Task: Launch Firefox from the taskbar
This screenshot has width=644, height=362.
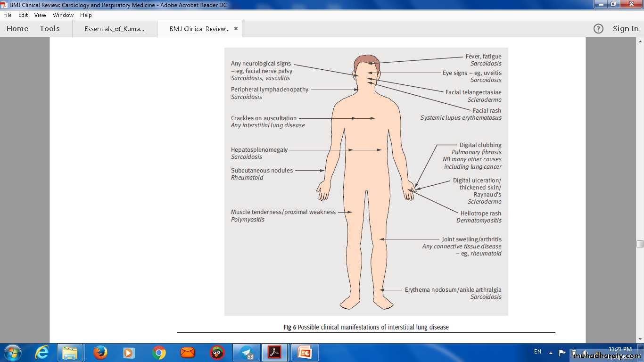Action: 100,353
